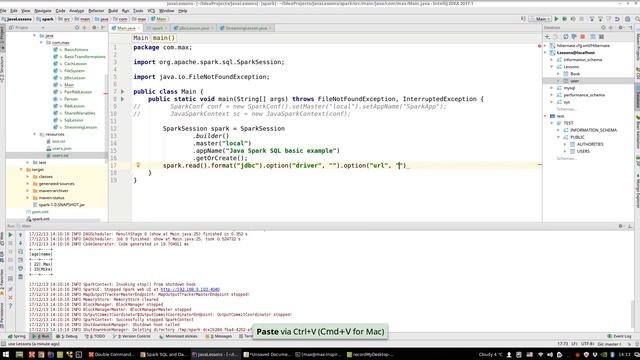Image resolution: width=640 pixels, height=360 pixels.
Task: Open the Debug tool window tab at bottom
Action: pyautogui.click(x=67, y=336)
